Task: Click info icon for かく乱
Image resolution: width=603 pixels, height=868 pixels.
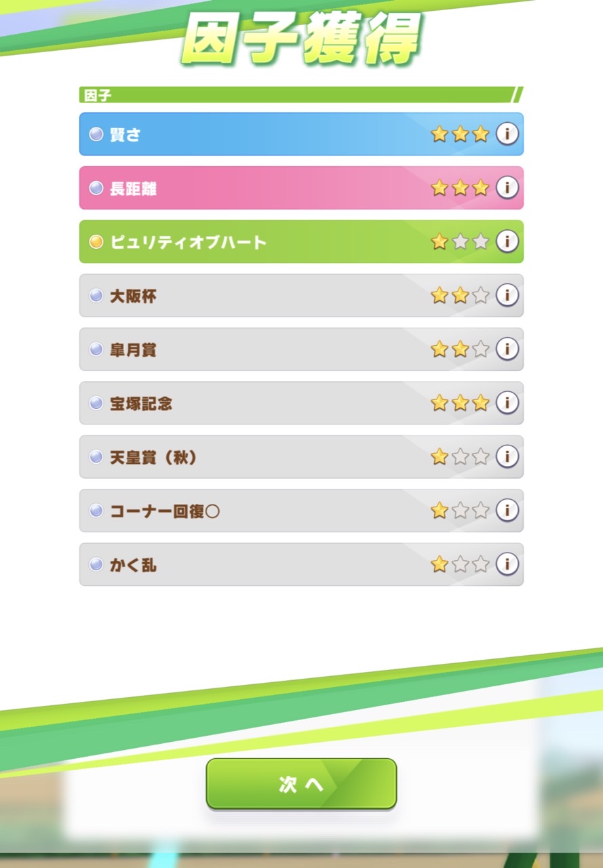Action: pyautogui.click(x=507, y=564)
